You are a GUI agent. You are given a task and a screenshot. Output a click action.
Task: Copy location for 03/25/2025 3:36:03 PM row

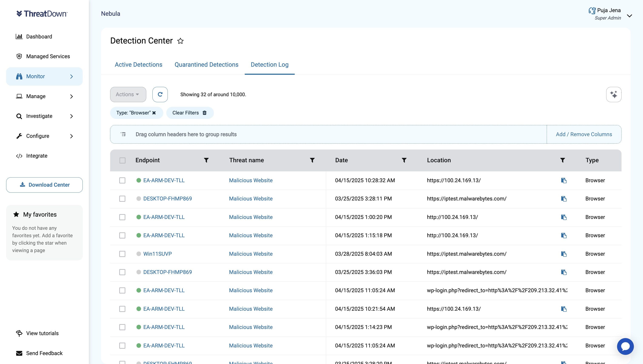click(564, 272)
